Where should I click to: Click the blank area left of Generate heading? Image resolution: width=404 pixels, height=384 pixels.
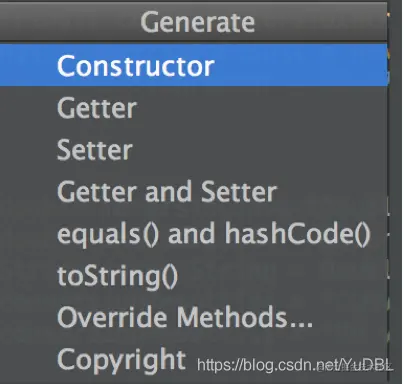point(70,22)
